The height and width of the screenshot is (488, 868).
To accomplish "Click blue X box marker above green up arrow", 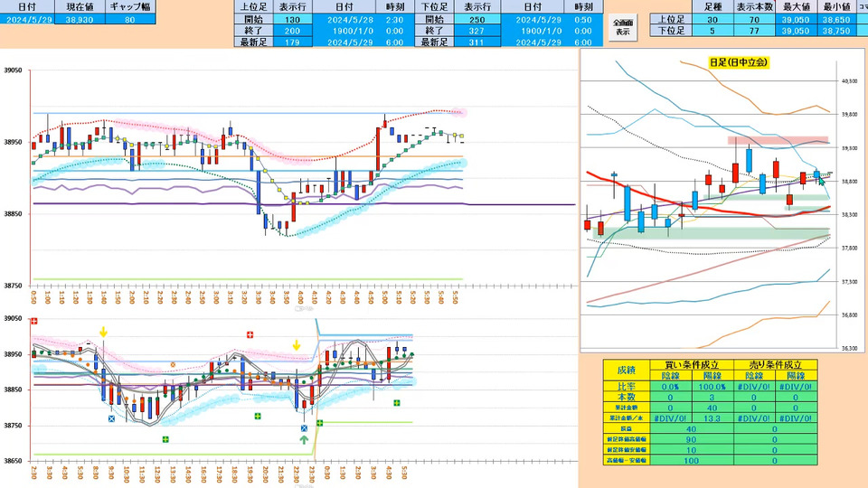I will tap(304, 428).
